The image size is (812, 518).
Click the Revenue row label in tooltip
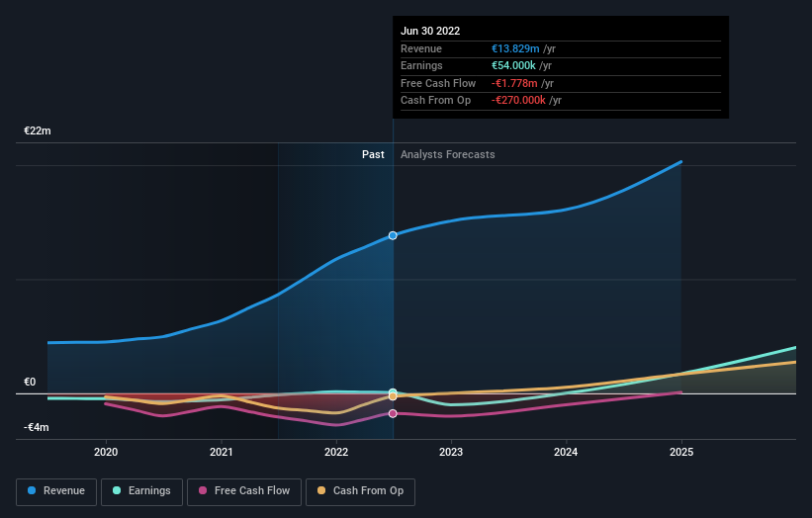421,48
